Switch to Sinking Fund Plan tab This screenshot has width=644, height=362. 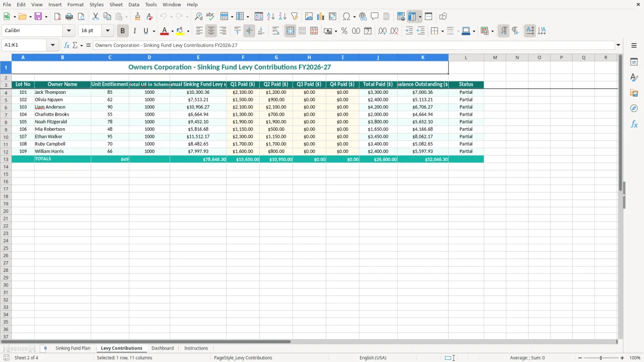coord(73,349)
